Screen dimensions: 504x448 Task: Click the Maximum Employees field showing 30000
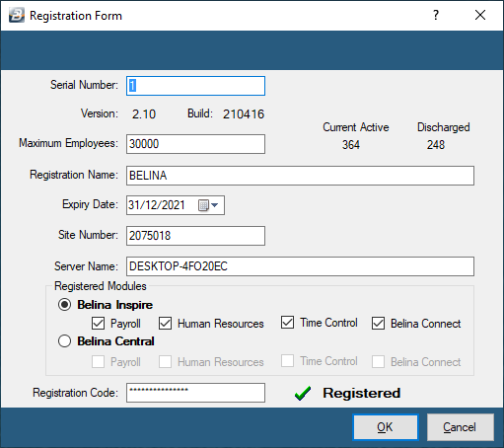pos(195,144)
